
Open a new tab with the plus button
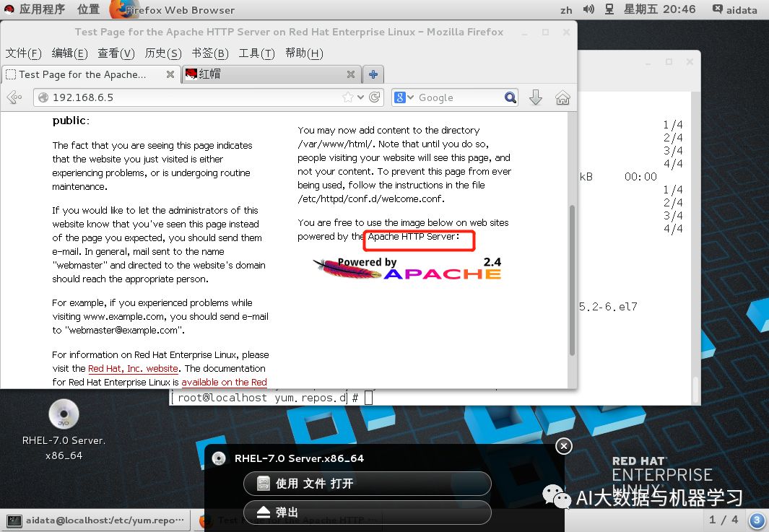point(373,74)
